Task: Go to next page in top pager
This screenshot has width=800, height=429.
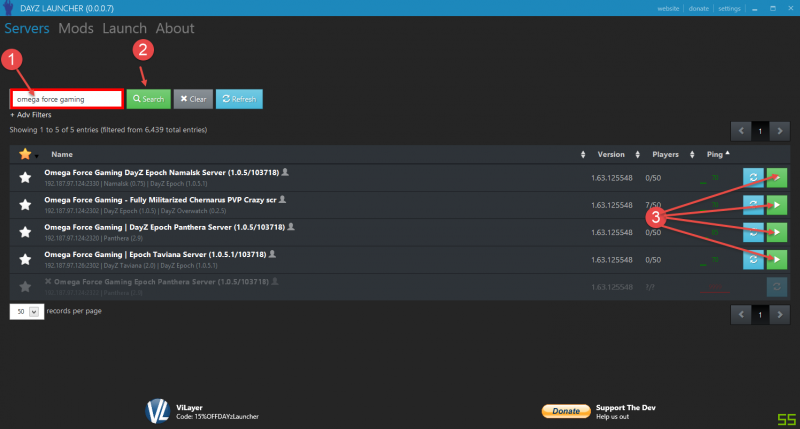Action: coord(780,131)
